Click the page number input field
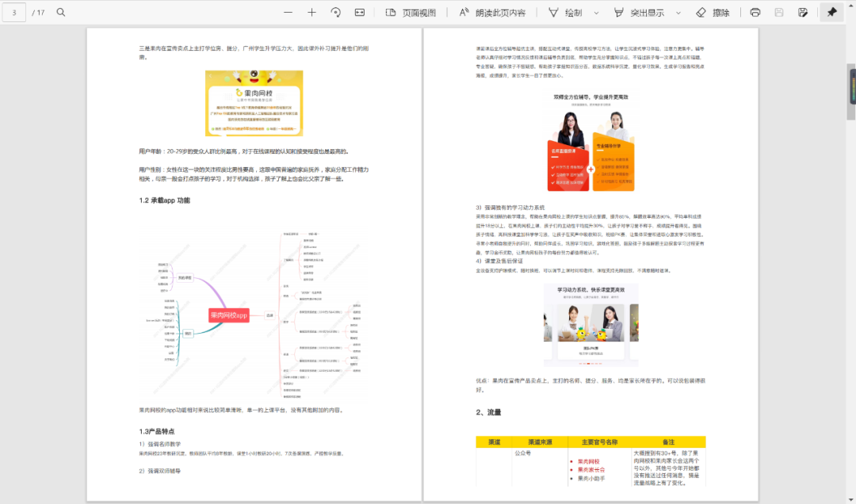Screen dimensions: 856x504 (14, 12)
